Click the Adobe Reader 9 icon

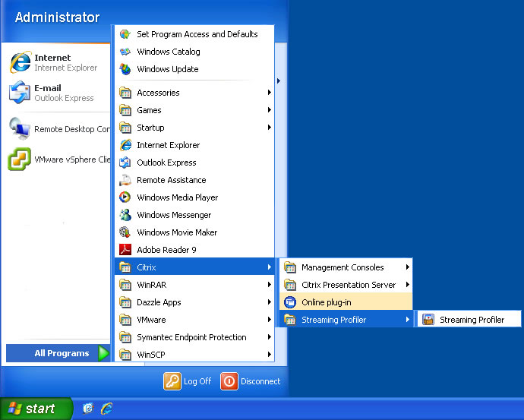[125, 250]
